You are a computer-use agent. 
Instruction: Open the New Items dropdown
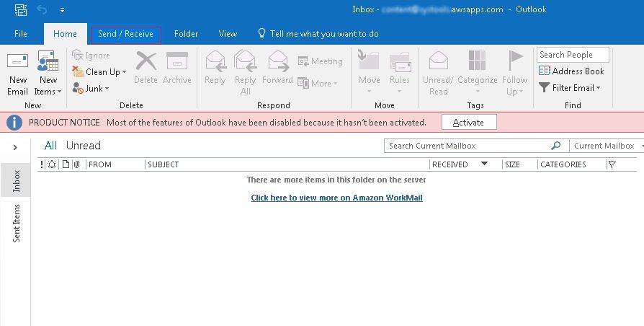pyautogui.click(x=48, y=74)
